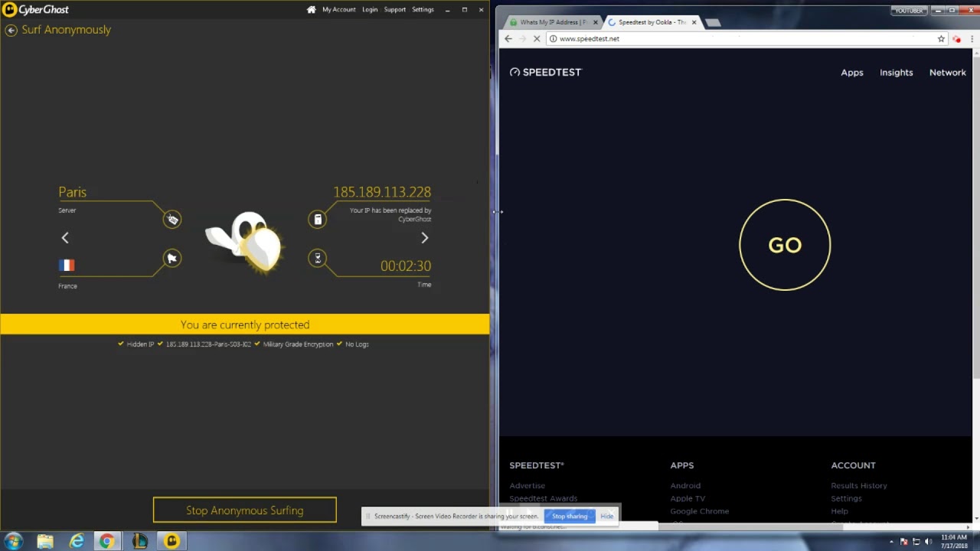Click the country flag circle icon

[x=172, y=259]
